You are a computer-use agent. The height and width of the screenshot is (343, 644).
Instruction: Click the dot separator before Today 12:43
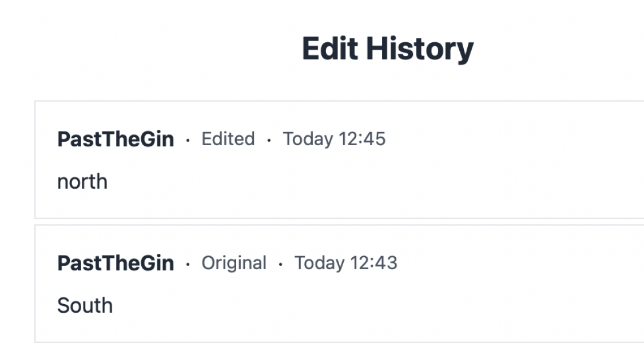(x=280, y=264)
